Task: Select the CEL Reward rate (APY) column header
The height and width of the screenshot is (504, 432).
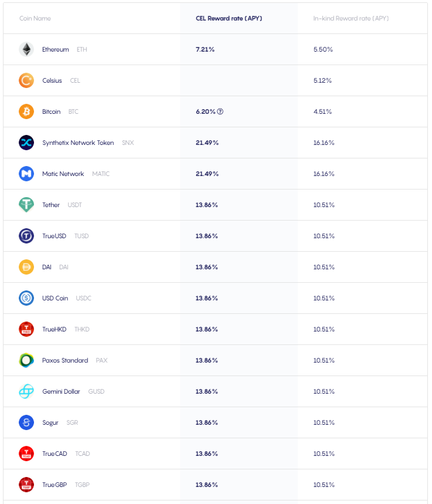Action: click(x=229, y=18)
